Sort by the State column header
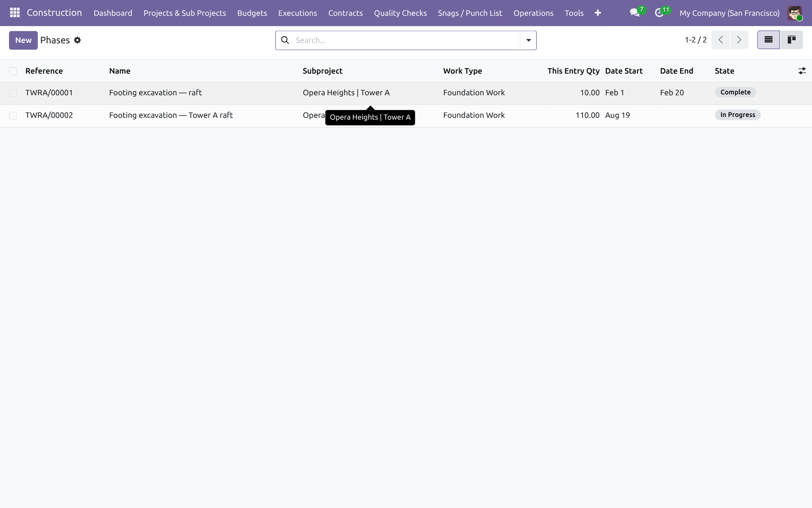This screenshot has height=508, width=812. pyautogui.click(x=724, y=71)
